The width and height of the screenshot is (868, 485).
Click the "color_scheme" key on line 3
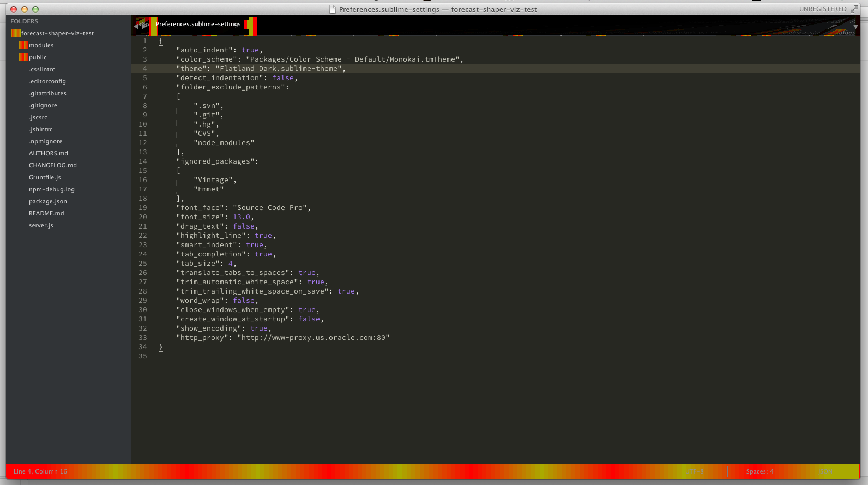tap(207, 59)
